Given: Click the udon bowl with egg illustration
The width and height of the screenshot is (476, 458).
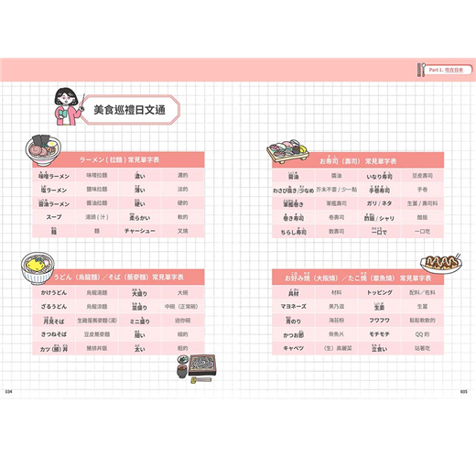Looking at the screenshot, I should [38, 268].
